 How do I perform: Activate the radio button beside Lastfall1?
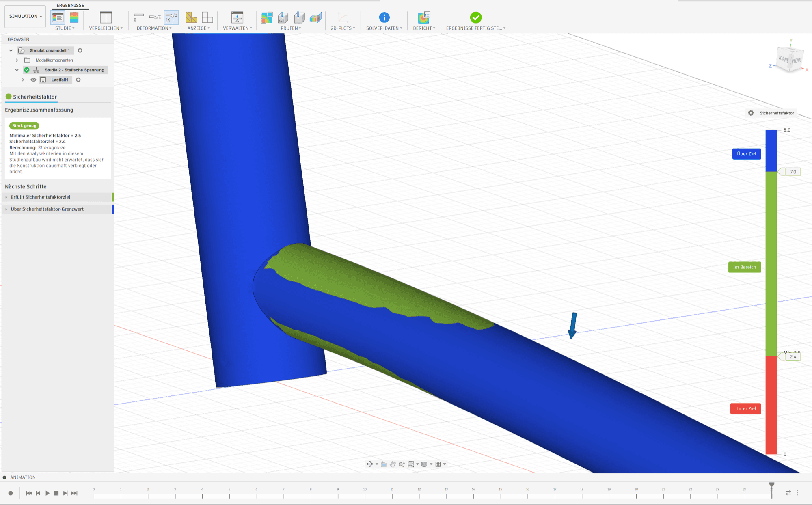(78, 80)
